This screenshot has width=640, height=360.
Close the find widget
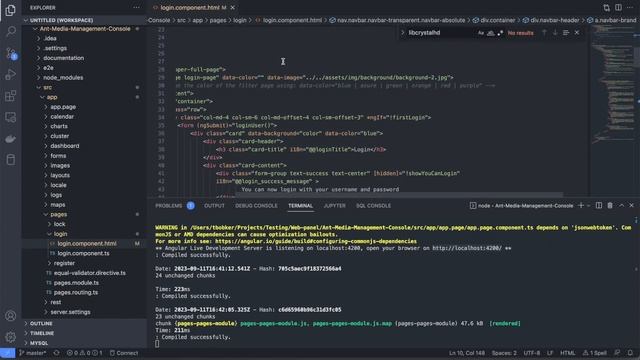pos(577,32)
